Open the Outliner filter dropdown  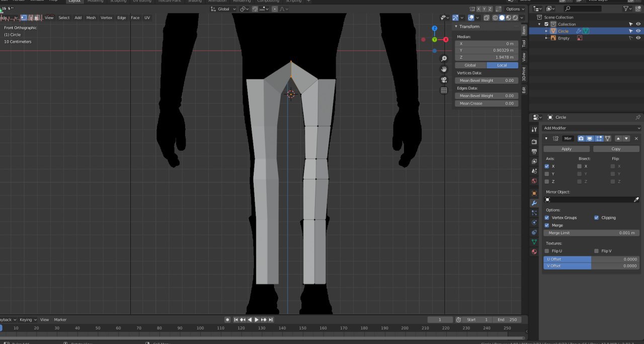click(x=628, y=9)
